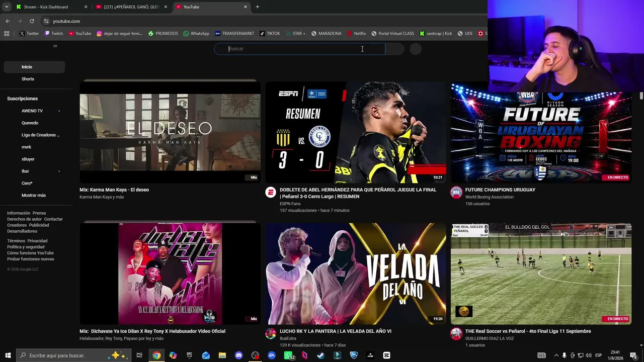Open the Netflix bookmark
Screen dimensions: 644x362
356,34
